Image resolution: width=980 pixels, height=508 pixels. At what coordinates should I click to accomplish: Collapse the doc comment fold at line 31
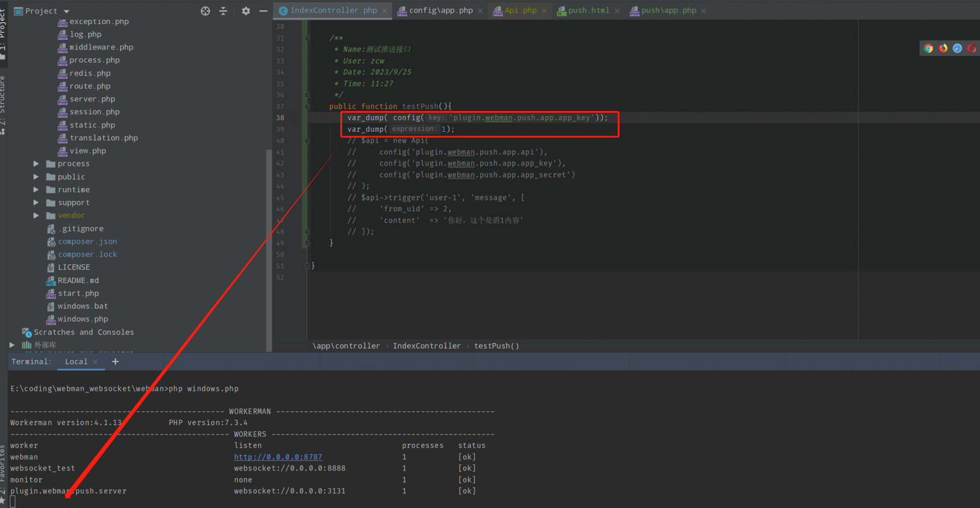point(307,38)
